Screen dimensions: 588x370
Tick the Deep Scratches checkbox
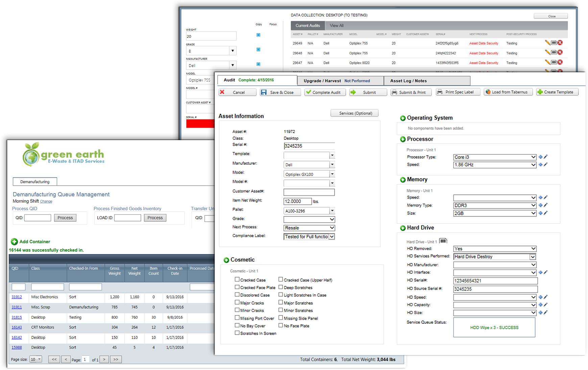point(281,287)
